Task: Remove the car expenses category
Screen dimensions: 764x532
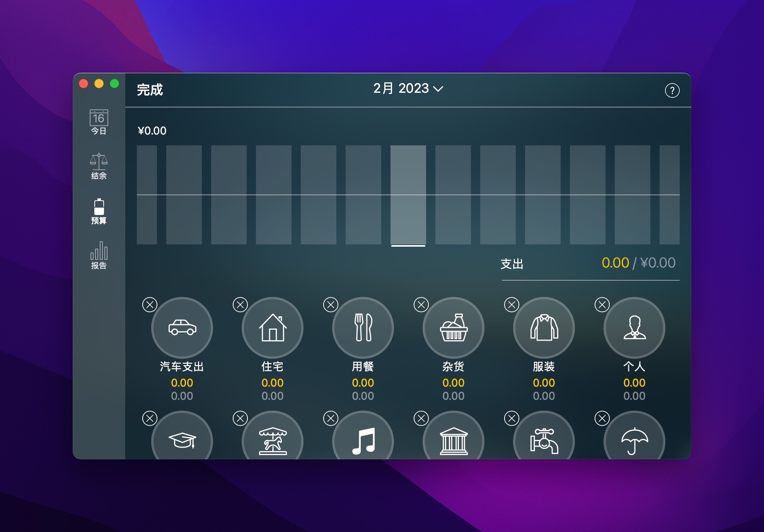Action: tap(150, 305)
